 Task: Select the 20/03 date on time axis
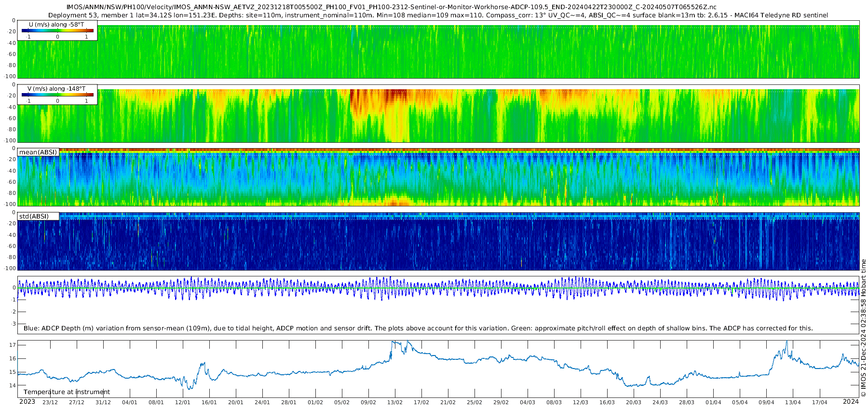(x=633, y=402)
